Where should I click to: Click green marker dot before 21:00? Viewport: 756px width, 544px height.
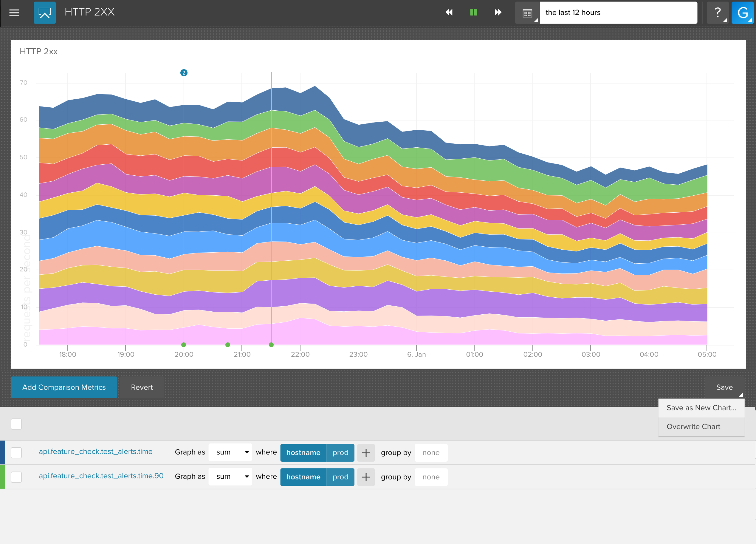tap(228, 344)
